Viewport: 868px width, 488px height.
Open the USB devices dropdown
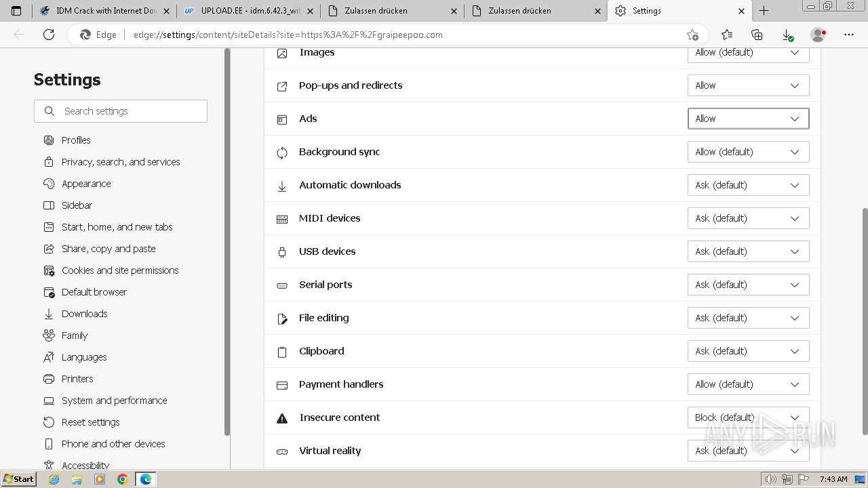(x=748, y=251)
